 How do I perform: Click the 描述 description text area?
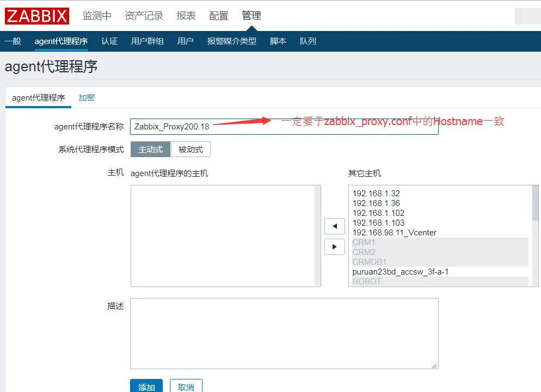pyautogui.click(x=284, y=333)
